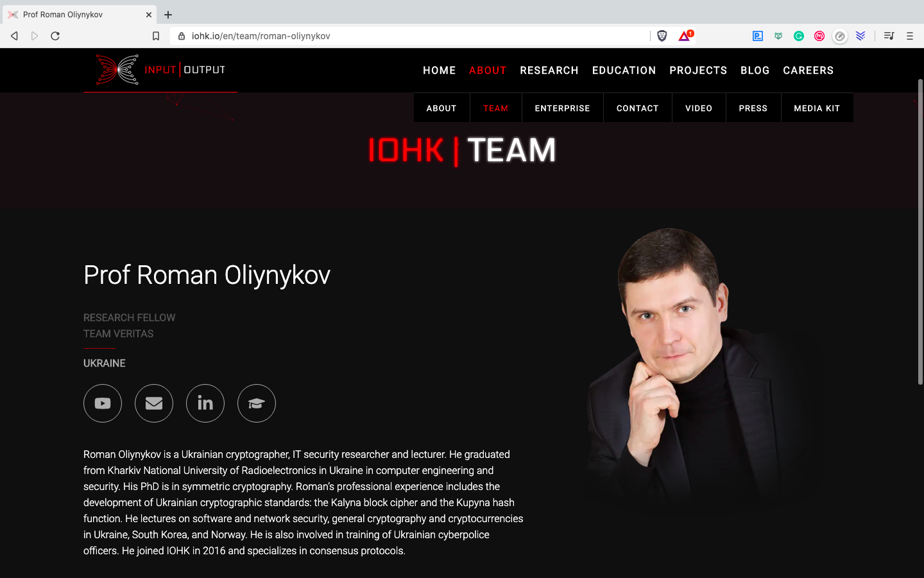Screen dimensions: 924x578
Task: Click the RESEARCH FELLOW text
Action: (x=129, y=318)
